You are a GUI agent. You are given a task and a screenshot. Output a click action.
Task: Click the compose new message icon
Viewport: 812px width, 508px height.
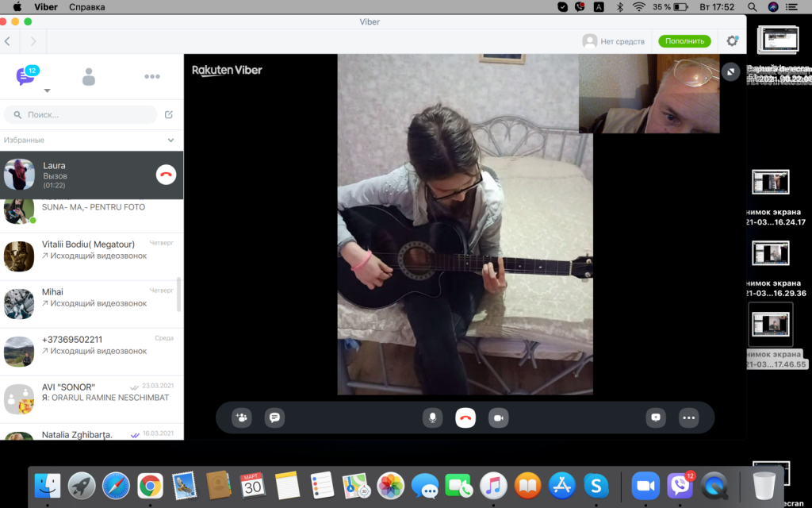[x=169, y=115]
